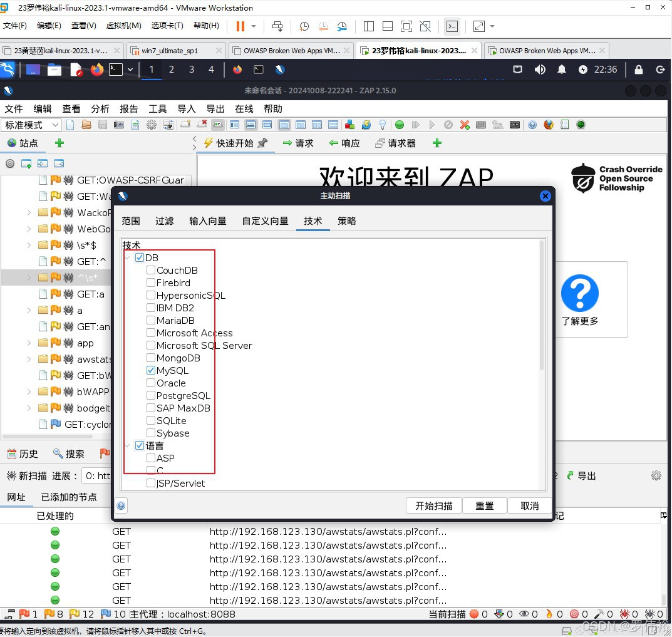This screenshot has height=637, width=672.
Task: Click the notebook icon in ZAP toolbar
Action: tap(565, 125)
